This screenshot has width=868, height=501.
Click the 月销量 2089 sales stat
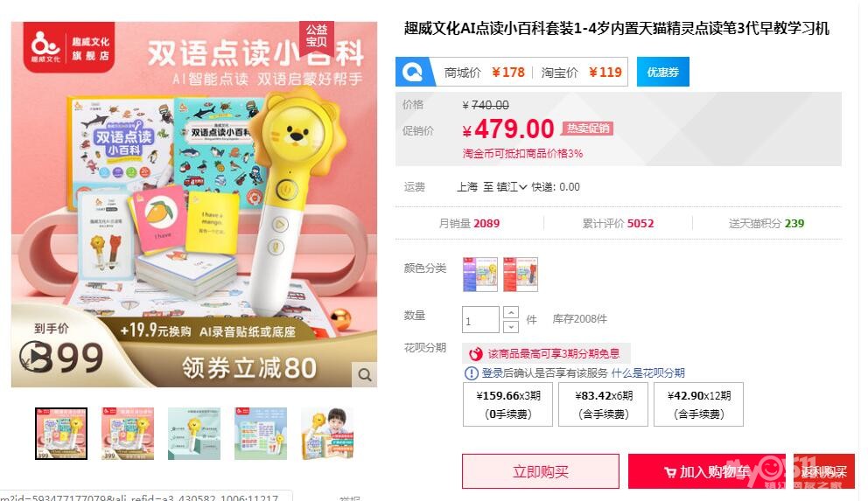[x=469, y=224]
